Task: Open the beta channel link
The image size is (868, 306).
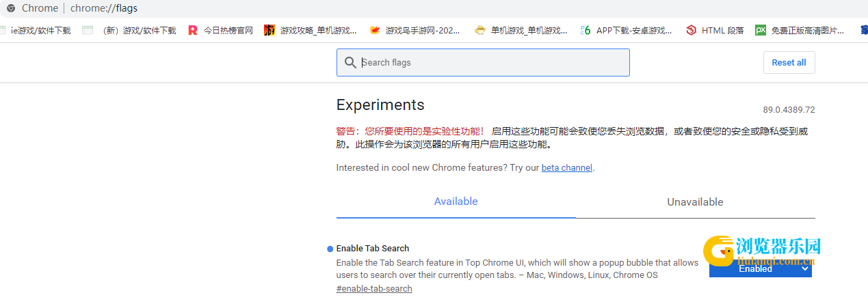Action: pyautogui.click(x=567, y=167)
